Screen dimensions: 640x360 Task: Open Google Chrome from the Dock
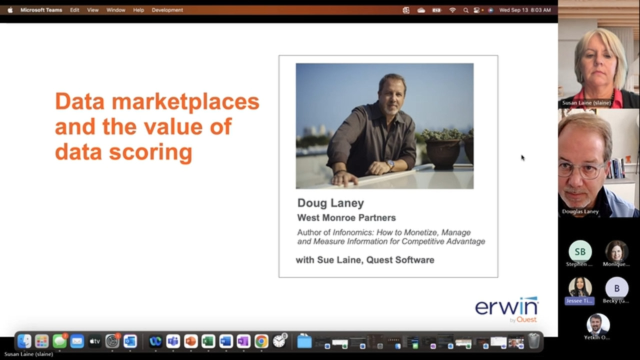261,341
